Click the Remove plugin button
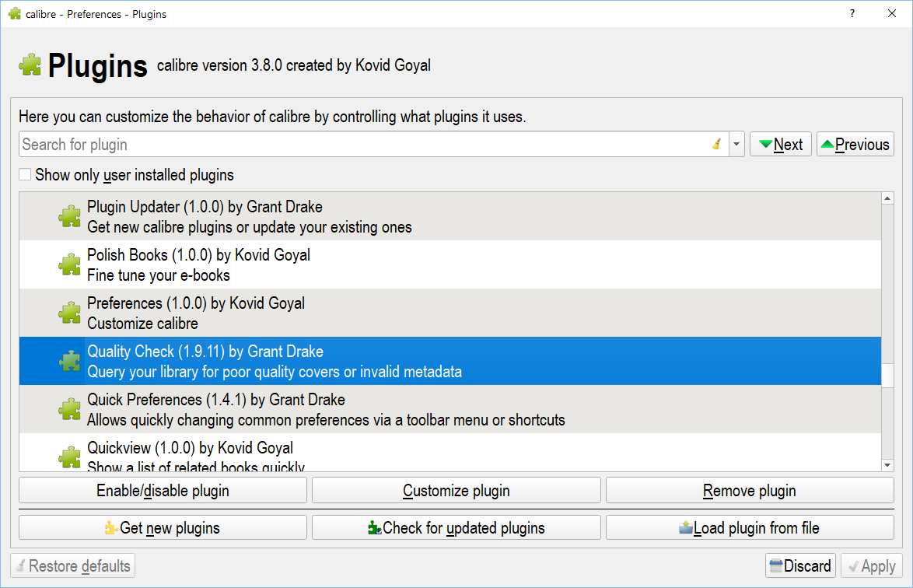This screenshot has width=913, height=588. 750,491
